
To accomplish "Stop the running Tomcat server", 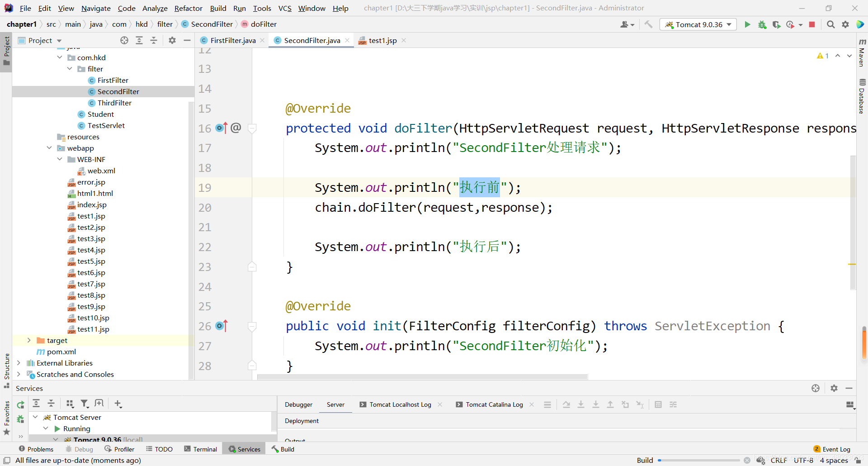I will 812,24.
